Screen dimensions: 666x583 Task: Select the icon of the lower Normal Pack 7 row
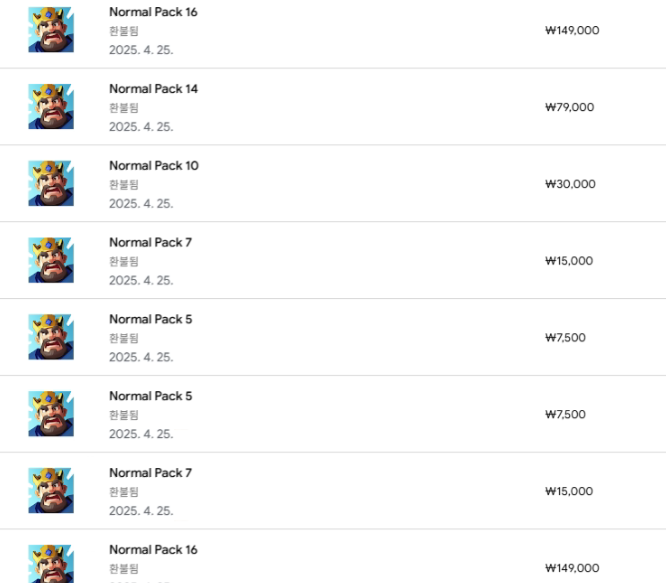(50, 491)
